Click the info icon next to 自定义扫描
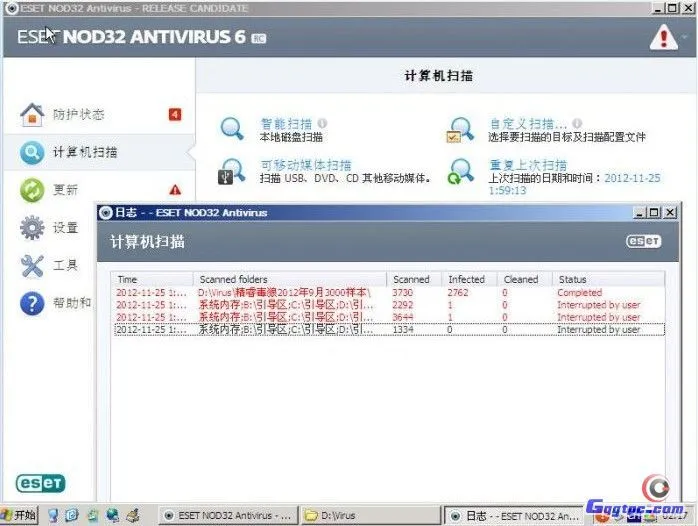This screenshot has height=526, width=698. tap(577, 123)
